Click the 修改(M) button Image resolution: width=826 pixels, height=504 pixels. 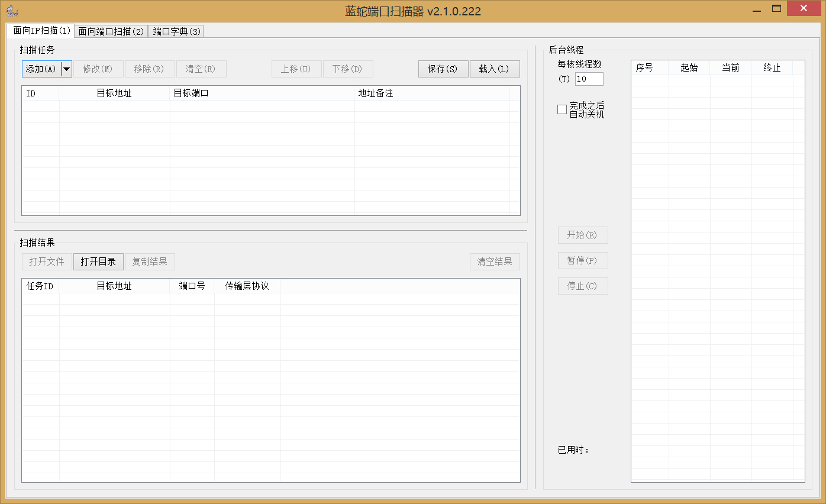98,69
